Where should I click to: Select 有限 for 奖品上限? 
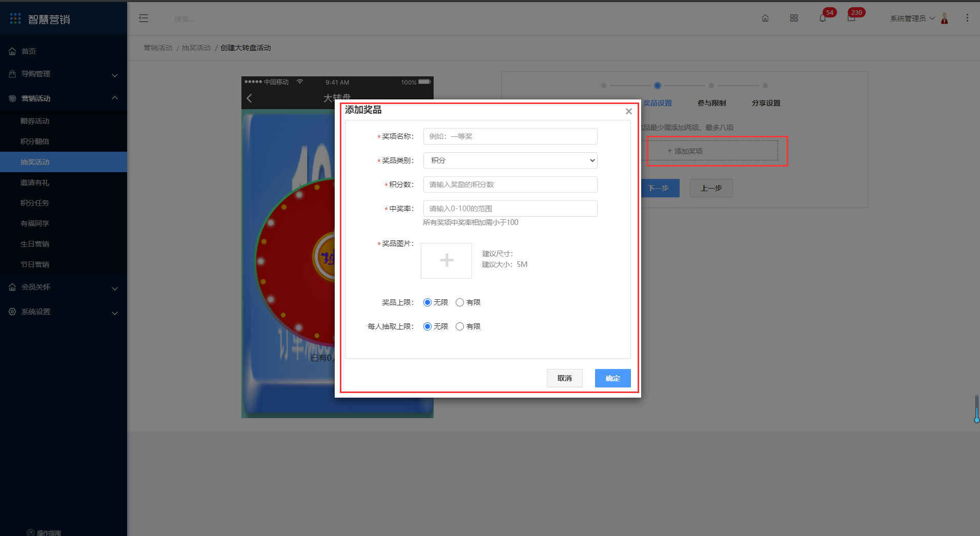click(x=460, y=302)
